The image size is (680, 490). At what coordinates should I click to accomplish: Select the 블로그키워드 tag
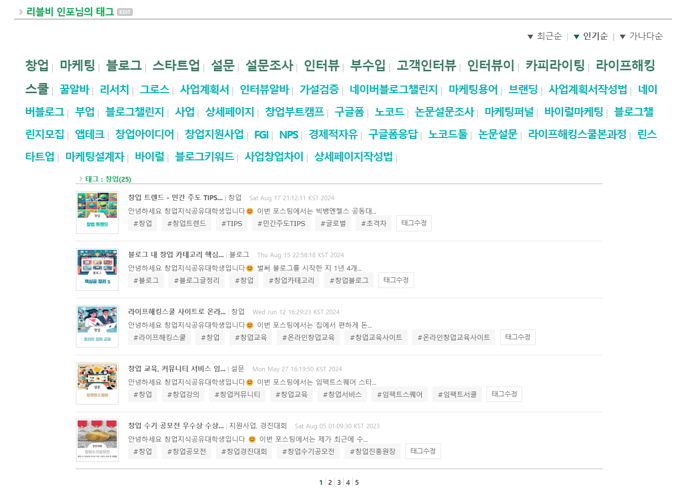204,157
